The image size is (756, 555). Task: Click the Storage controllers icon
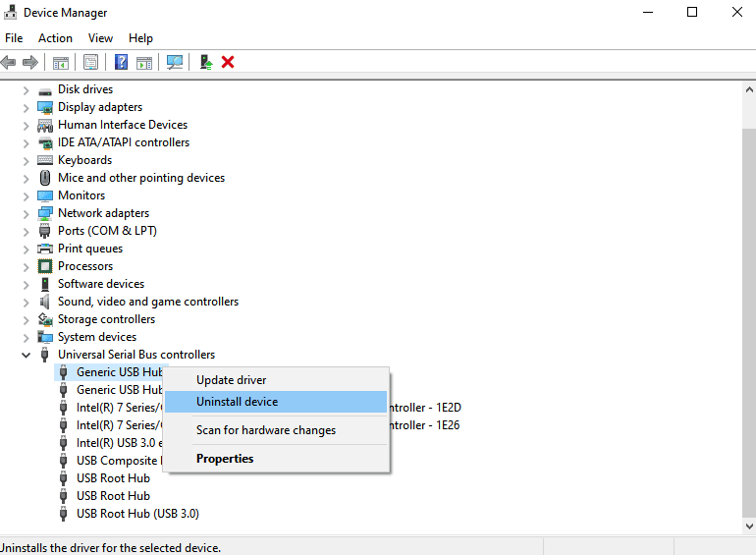(x=45, y=319)
